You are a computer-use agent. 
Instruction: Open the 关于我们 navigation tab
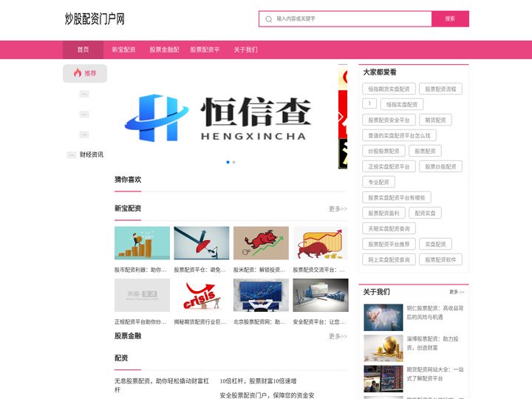coord(245,50)
